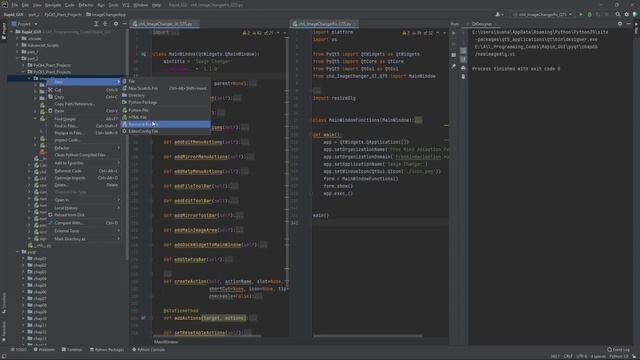This screenshot has height=360, width=640.
Task: Click the Collapse All icon in Project panel
Action: 105,24
